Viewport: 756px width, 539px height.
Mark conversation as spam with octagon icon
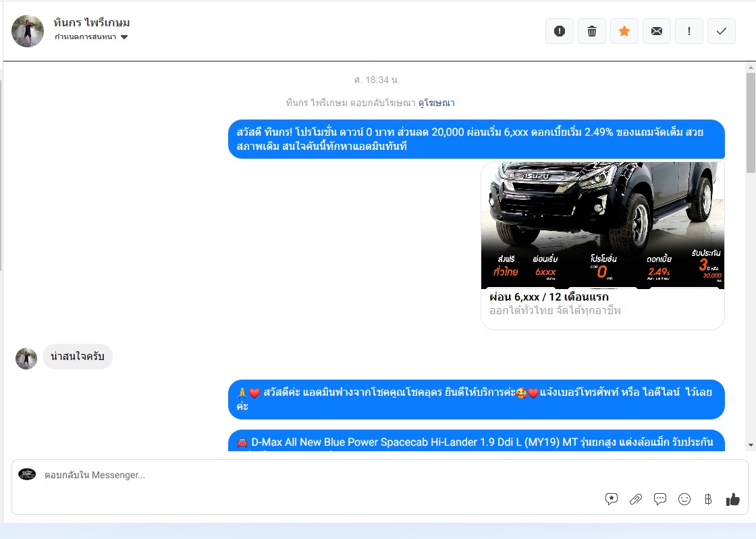(x=560, y=31)
